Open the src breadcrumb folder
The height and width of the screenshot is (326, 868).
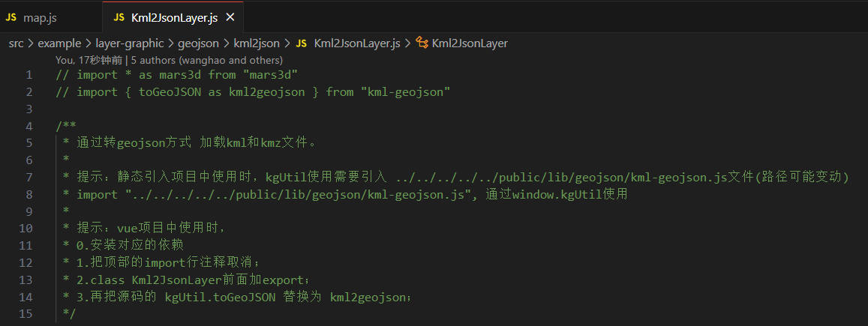tap(16, 43)
